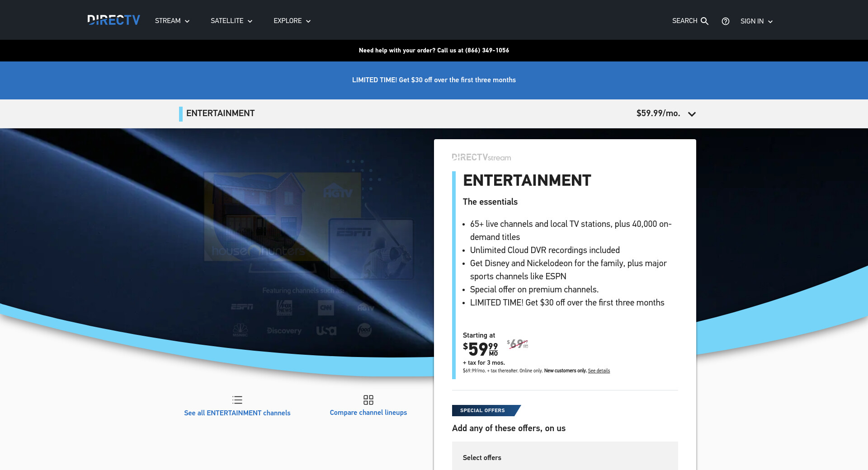Screen dimensions: 868x470
Task: Click the DIRECTV logo in header
Action: point(113,20)
